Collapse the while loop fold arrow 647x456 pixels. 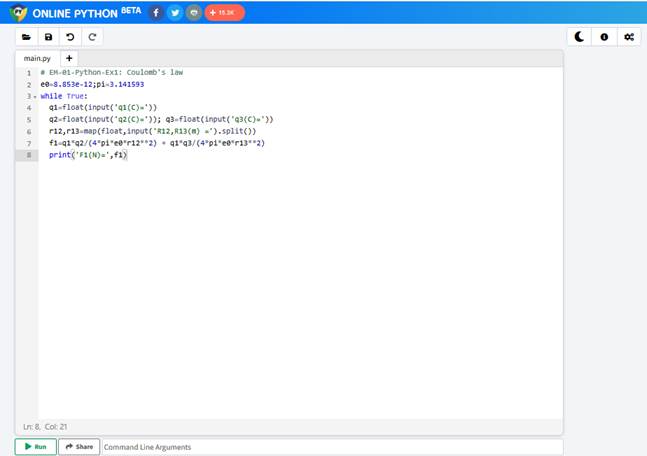coord(36,96)
